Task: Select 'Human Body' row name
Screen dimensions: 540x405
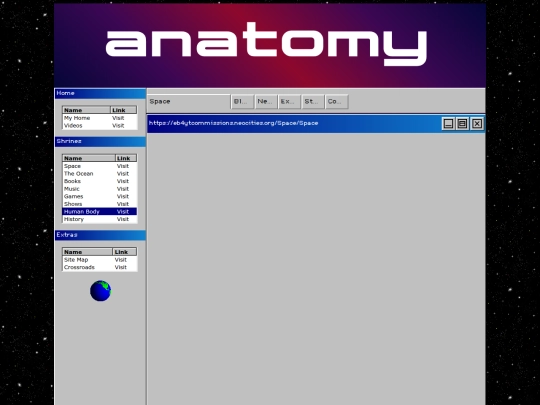Action: click(x=82, y=211)
